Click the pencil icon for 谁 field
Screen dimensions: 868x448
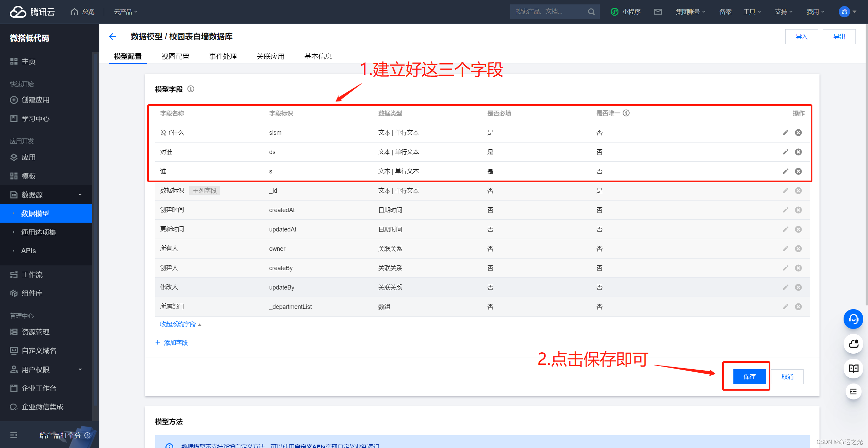785,171
